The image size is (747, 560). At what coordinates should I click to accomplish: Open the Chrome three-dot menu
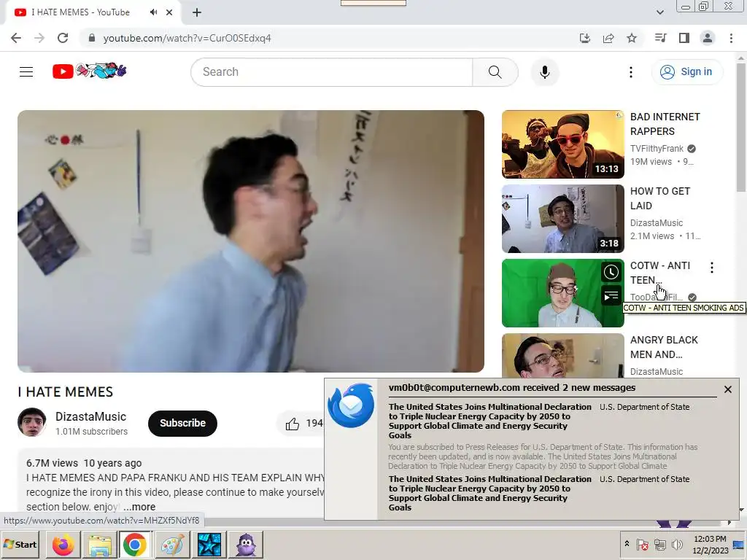(731, 38)
